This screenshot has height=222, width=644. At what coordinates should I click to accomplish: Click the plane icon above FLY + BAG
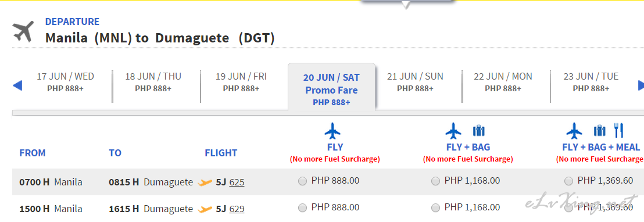pos(453,131)
